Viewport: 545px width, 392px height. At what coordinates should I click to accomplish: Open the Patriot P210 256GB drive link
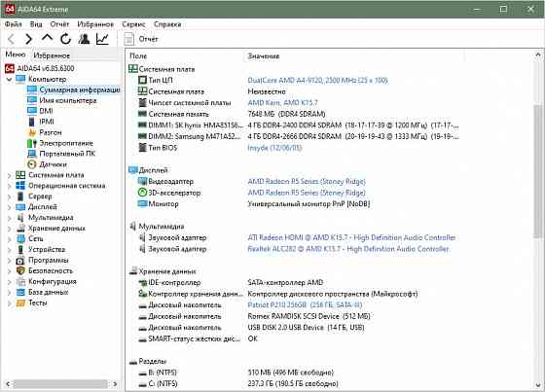pos(305,304)
